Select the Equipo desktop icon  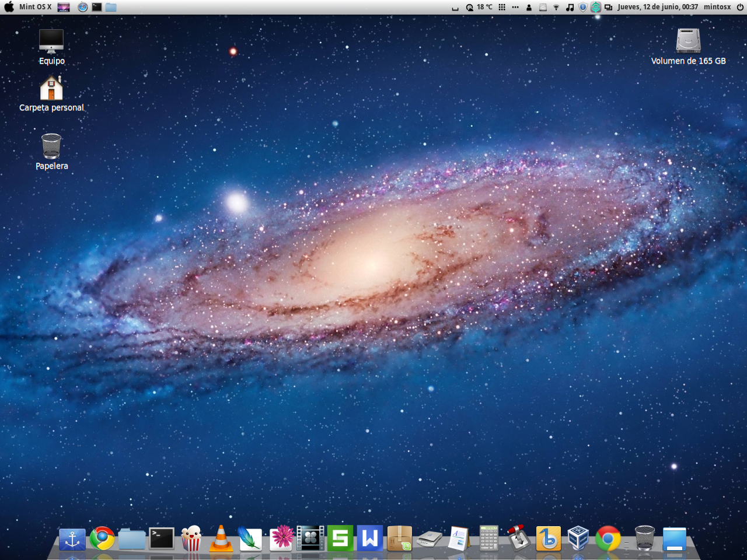[51, 47]
